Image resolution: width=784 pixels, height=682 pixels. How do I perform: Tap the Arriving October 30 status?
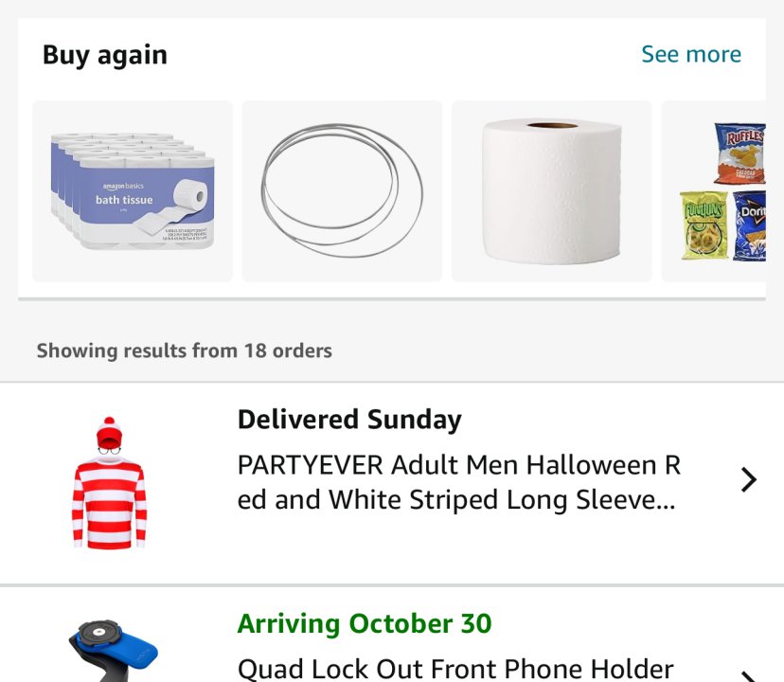(x=365, y=624)
